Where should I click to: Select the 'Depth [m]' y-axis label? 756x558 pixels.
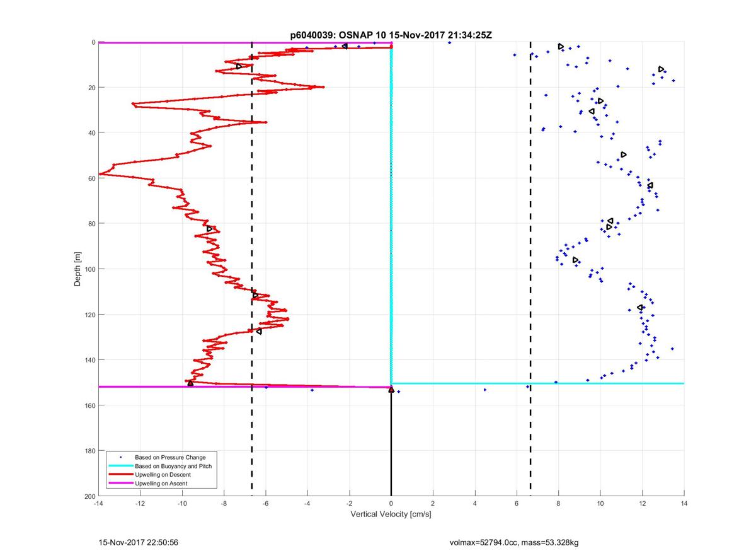pyautogui.click(x=77, y=269)
